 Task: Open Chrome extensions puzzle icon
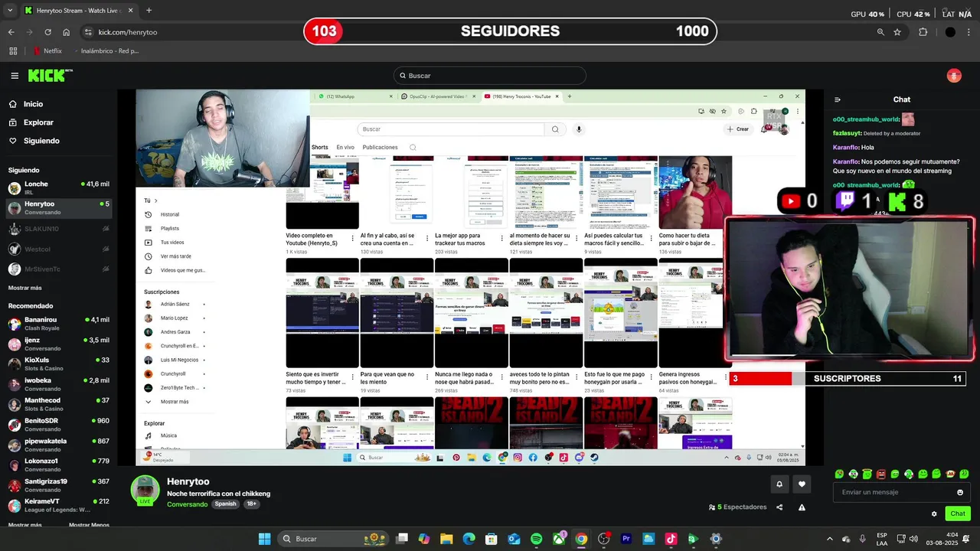click(x=923, y=32)
